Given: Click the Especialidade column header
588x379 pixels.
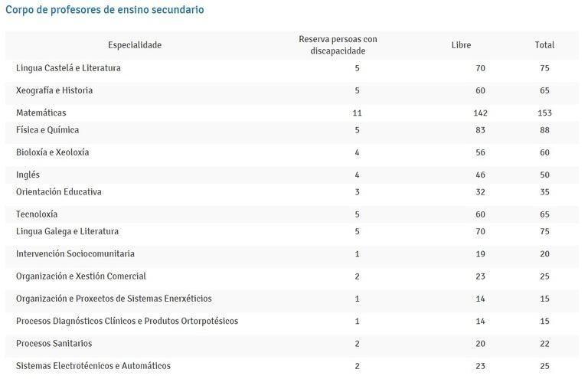Looking at the screenshot, I should (135, 45).
